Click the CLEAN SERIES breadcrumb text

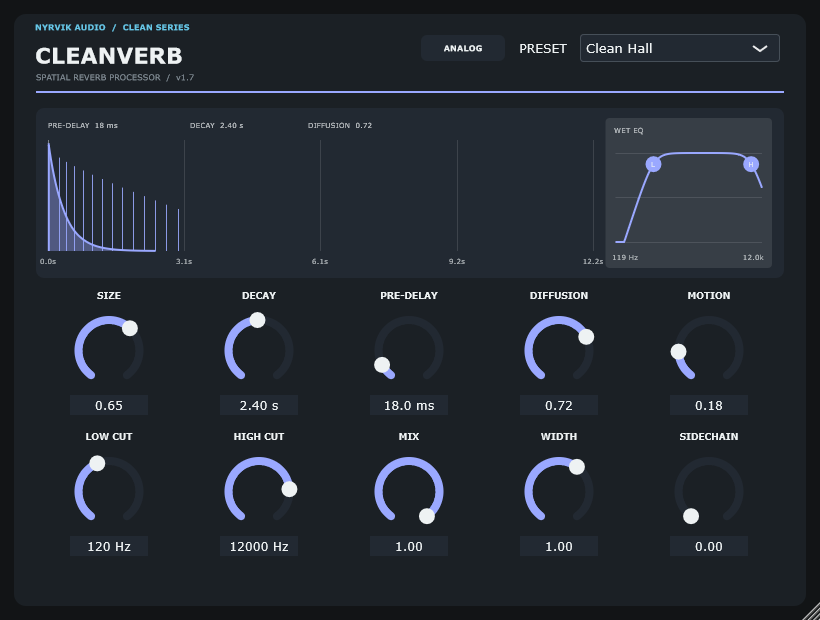pos(156,27)
